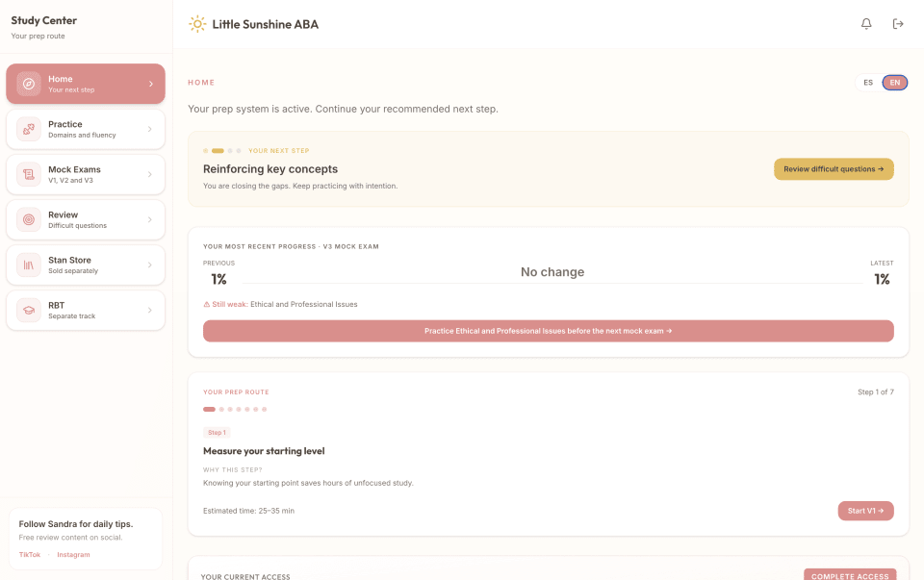Screen dimensions: 924x580
Task: Open notifications bell icon
Action: pos(866,23)
